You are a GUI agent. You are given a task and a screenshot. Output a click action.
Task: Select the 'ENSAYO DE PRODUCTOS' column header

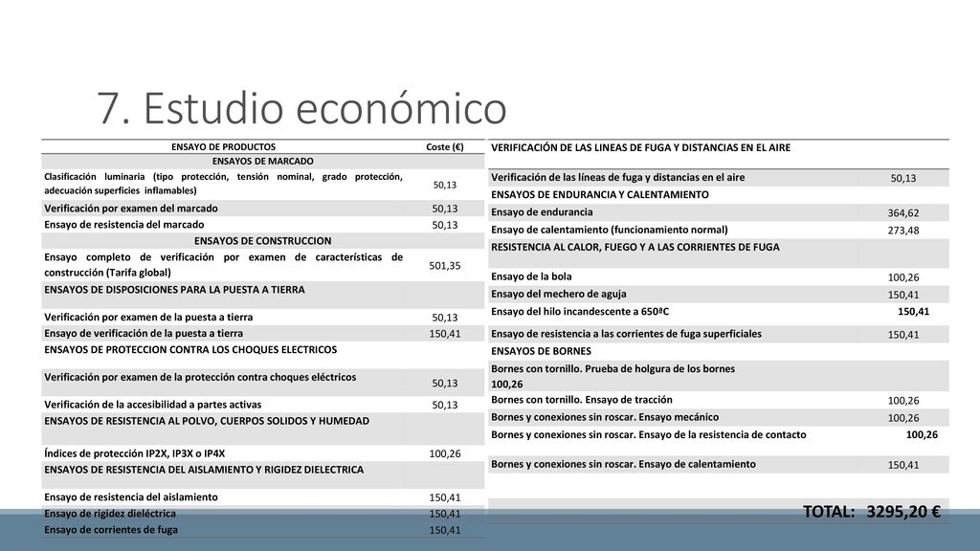(x=223, y=146)
